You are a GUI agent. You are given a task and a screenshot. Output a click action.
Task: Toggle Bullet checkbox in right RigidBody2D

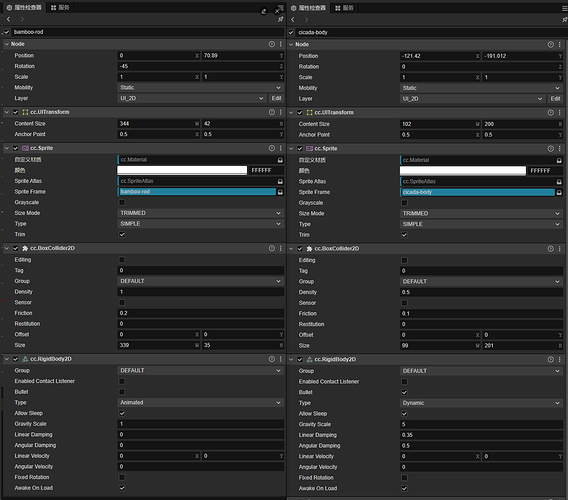(x=404, y=392)
